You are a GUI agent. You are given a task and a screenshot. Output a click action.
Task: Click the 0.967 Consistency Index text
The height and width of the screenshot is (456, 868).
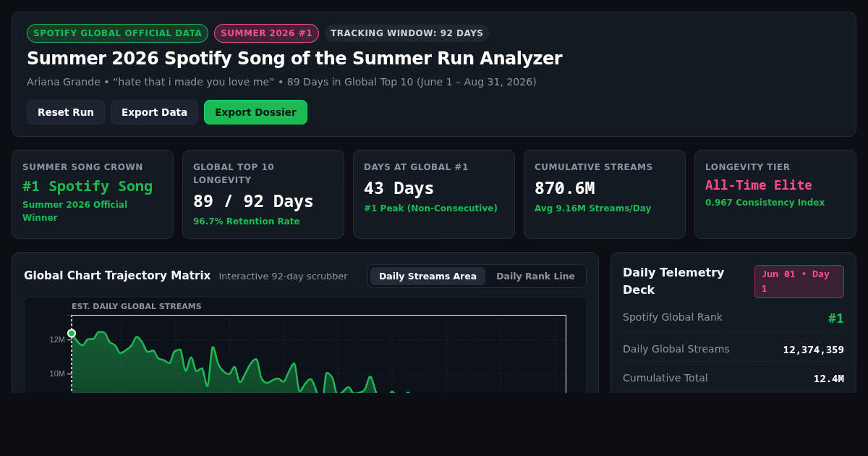click(765, 203)
